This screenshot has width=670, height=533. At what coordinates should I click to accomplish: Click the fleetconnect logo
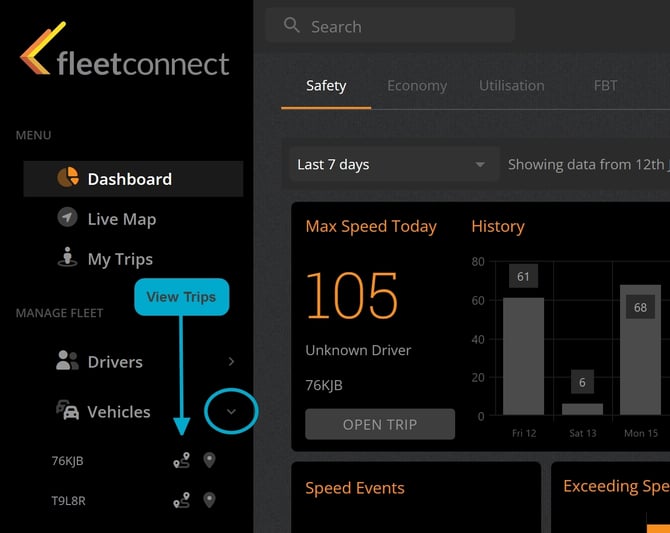(x=124, y=50)
